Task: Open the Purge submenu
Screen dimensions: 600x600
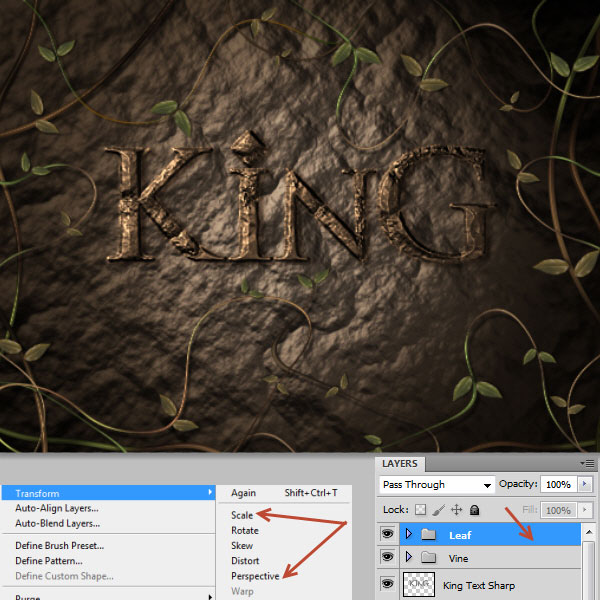Action: pyautogui.click(x=108, y=596)
